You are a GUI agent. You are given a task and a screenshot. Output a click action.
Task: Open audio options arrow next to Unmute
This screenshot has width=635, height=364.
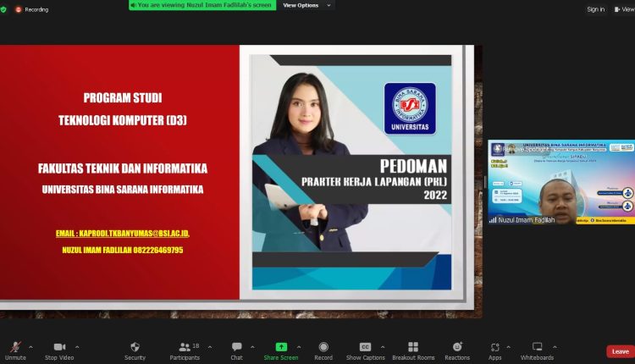click(30, 347)
